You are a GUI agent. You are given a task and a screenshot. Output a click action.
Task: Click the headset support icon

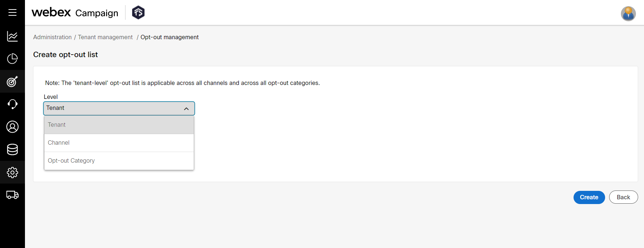[x=12, y=104]
